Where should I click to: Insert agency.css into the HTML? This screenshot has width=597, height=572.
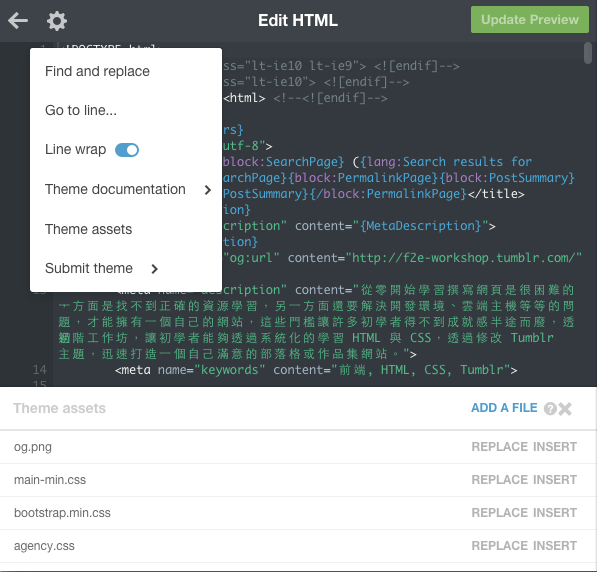click(x=555, y=546)
